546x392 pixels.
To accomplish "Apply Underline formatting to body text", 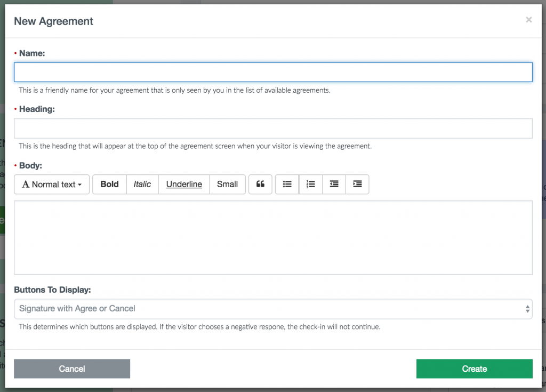I will tap(184, 184).
